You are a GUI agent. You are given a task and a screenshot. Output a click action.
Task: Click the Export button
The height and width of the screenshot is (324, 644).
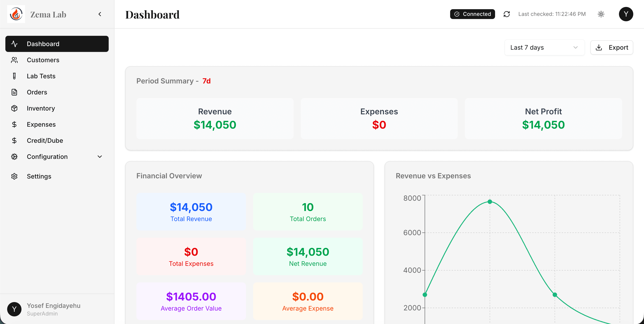coord(612,47)
